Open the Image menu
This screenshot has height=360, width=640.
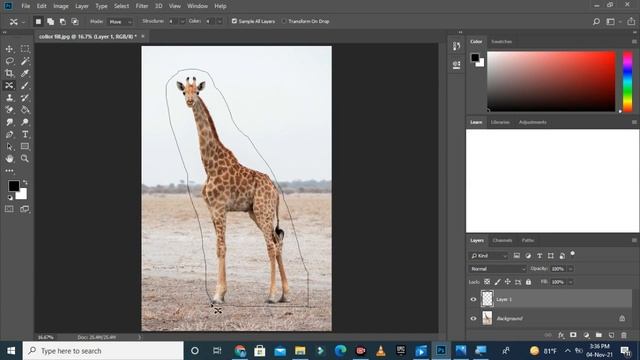coord(61,6)
